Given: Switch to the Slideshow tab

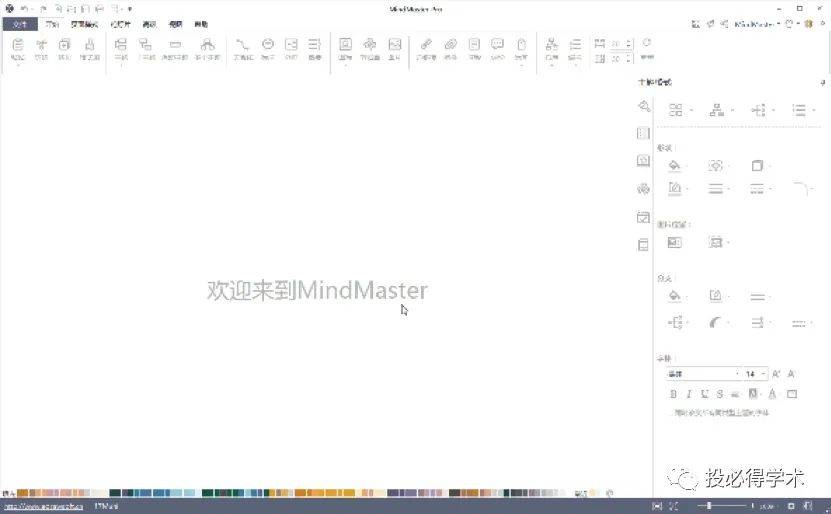Looking at the screenshot, I should (120, 24).
